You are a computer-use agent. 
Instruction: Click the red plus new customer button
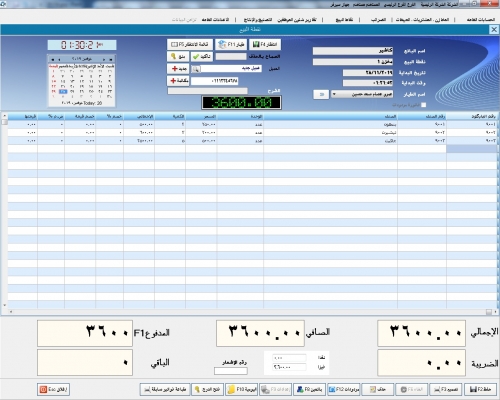point(178,69)
